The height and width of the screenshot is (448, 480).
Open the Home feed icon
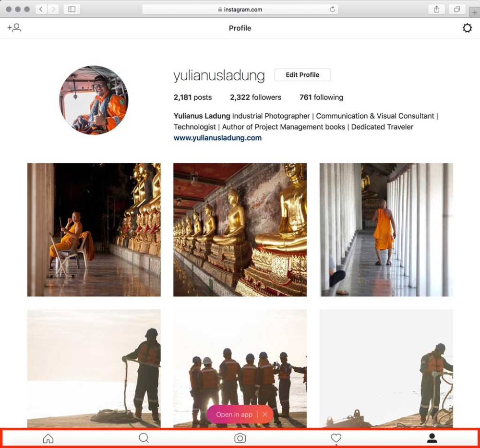tap(48, 438)
